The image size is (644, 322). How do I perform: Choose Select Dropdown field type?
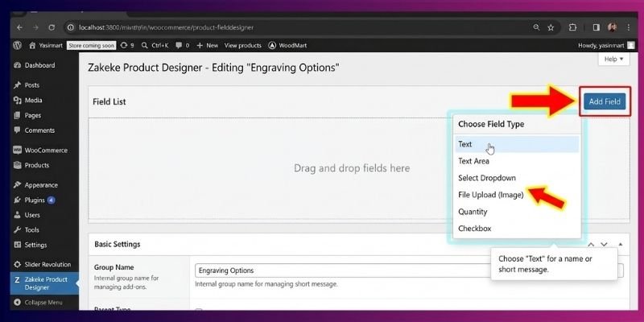click(517, 178)
